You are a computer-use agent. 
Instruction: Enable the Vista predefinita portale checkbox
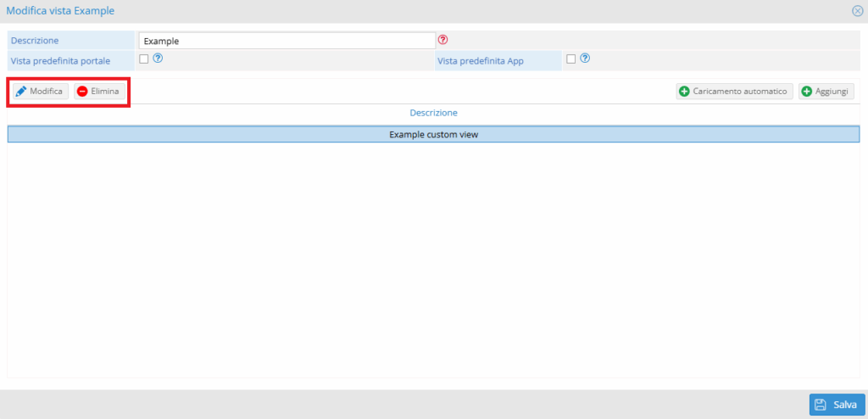(144, 59)
